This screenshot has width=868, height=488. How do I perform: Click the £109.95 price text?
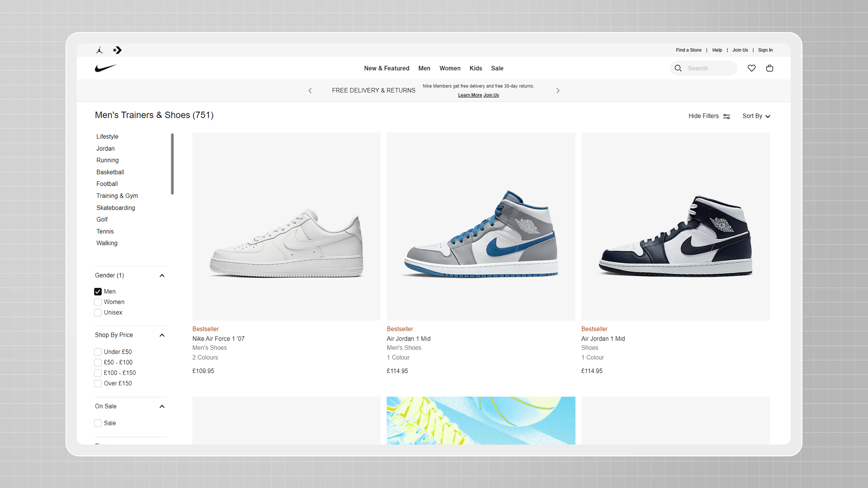[x=203, y=371]
